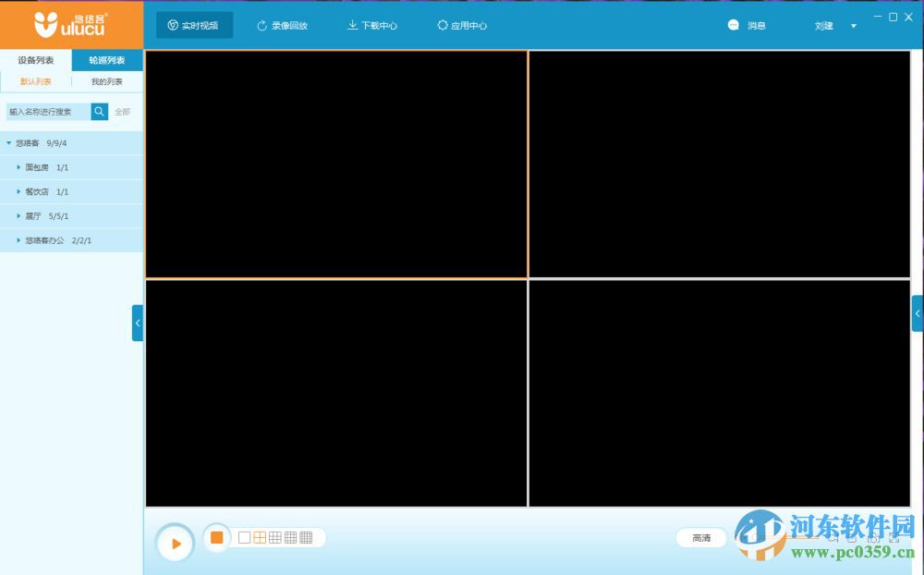Maximize the ulucu window
This screenshot has width=924, height=575.
[894, 18]
